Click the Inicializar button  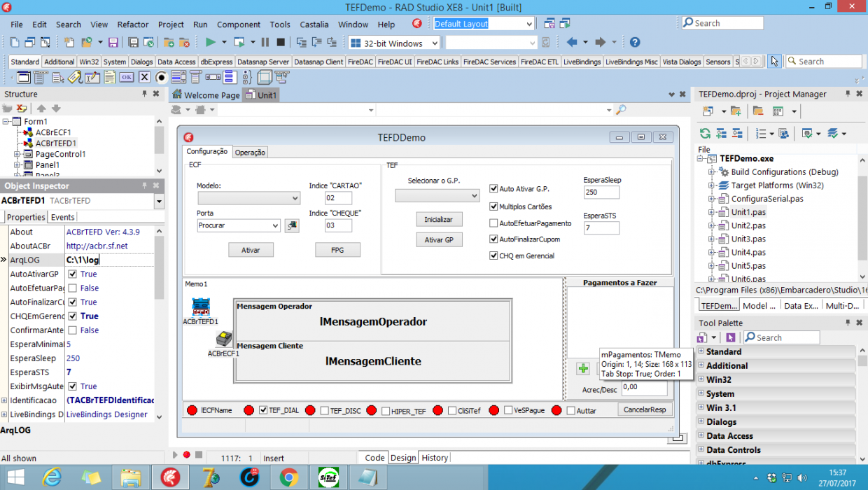[x=438, y=219]
